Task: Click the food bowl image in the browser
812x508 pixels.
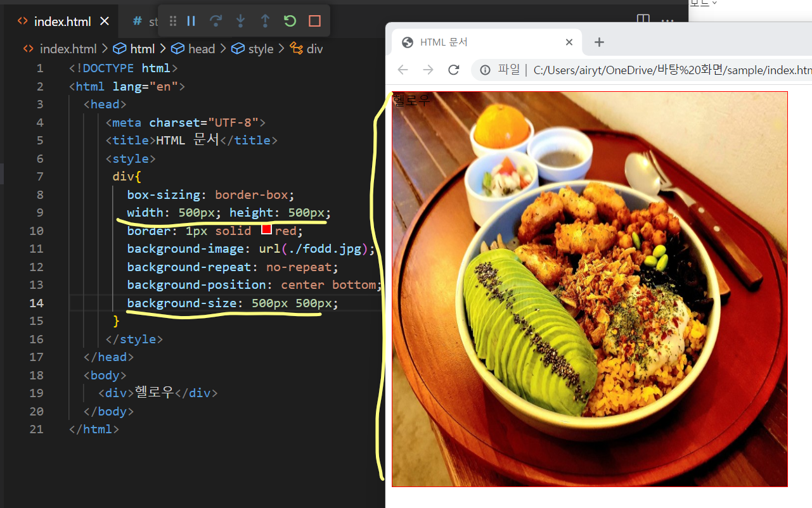Action: [590, 289]
